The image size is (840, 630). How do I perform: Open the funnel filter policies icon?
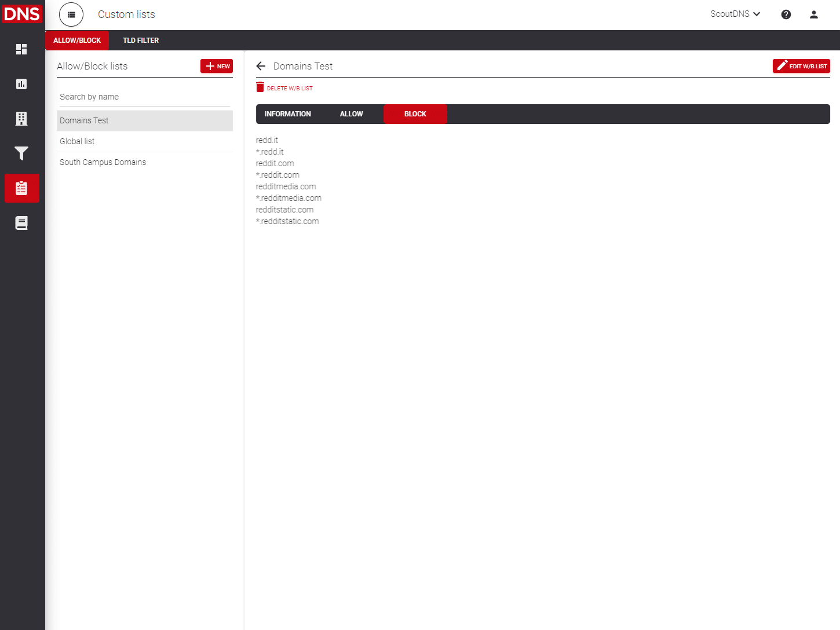click(21, 153)
